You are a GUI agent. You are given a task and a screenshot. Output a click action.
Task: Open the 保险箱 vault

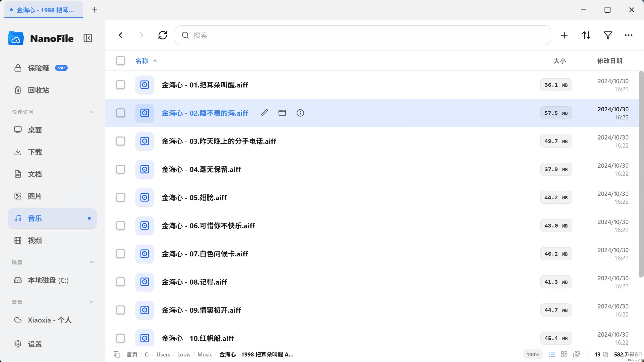point(52,68)
